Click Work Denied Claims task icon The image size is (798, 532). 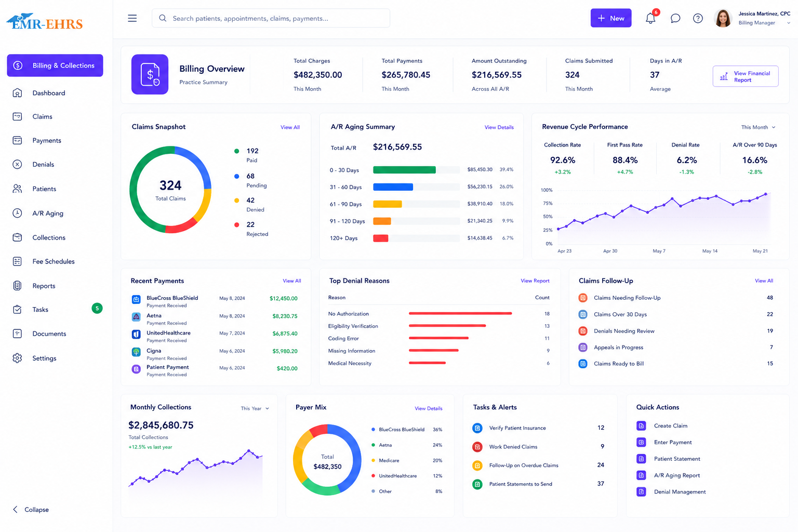point(477,447)
